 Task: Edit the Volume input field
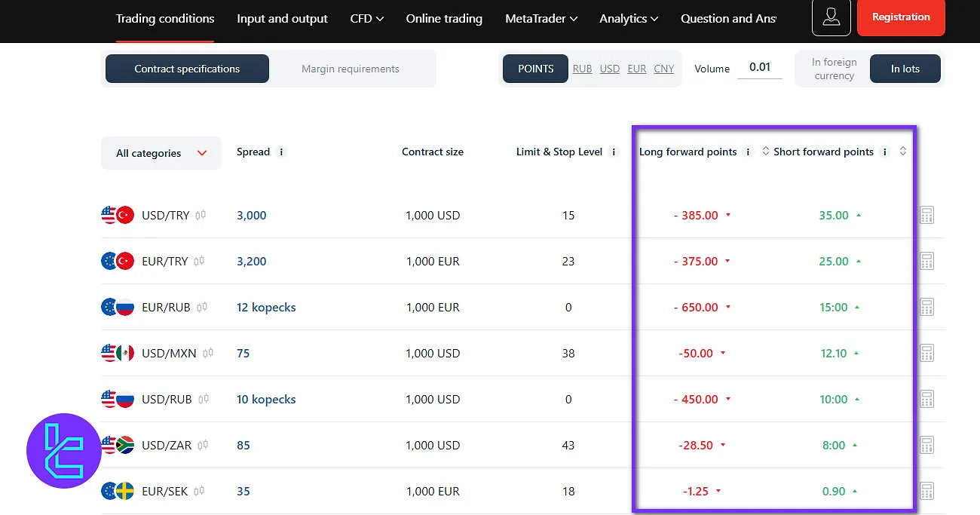[760, 66]
